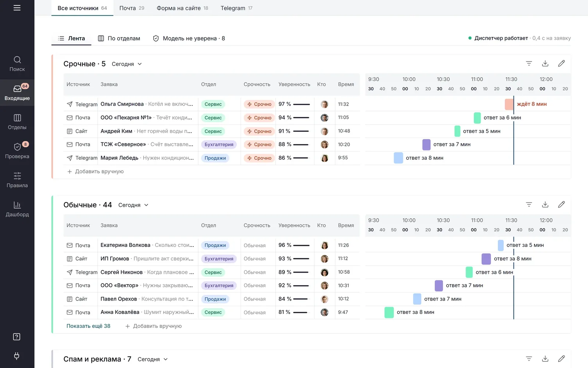Switch to the Почта source tab
The height and width of the screenshot is (368, 588).
[132, 8]
